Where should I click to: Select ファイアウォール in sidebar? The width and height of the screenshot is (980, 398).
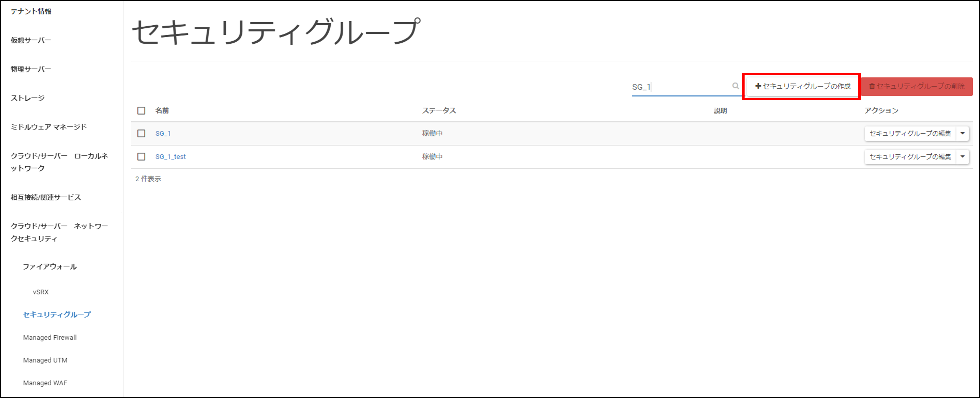coord(49,267)
